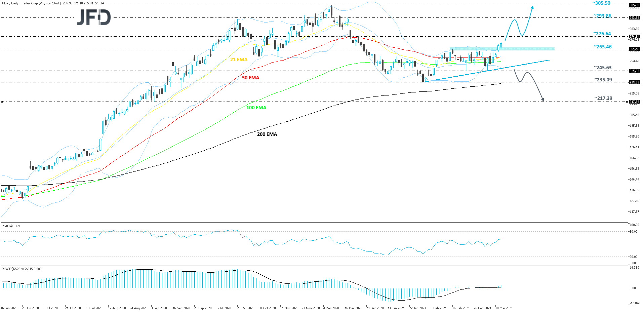Click the MACD(12,26,9) indicator label

tap(22, 269)
